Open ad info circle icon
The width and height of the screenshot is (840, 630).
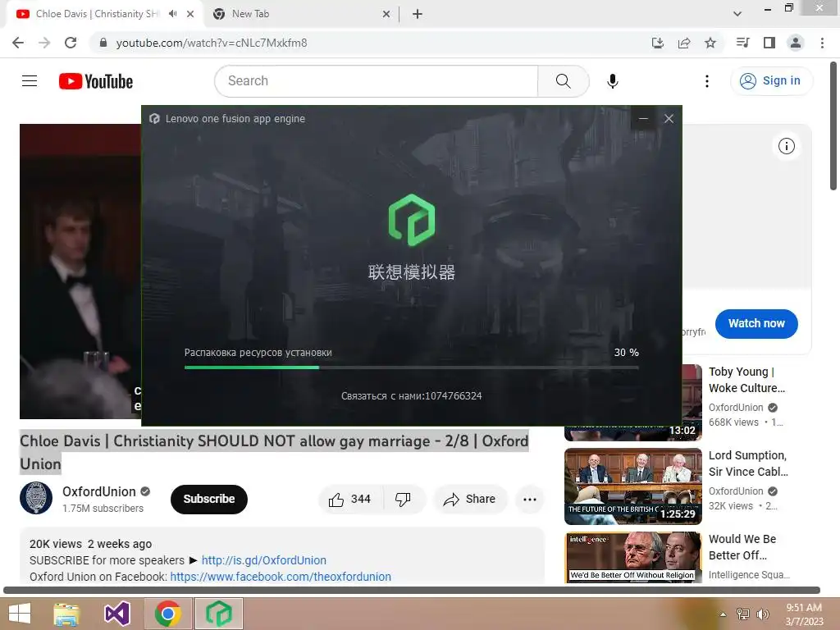click(x=787, y=146)
